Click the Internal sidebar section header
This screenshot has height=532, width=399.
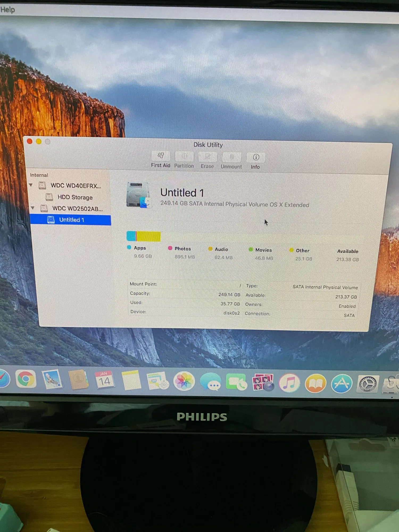[39, 175]
